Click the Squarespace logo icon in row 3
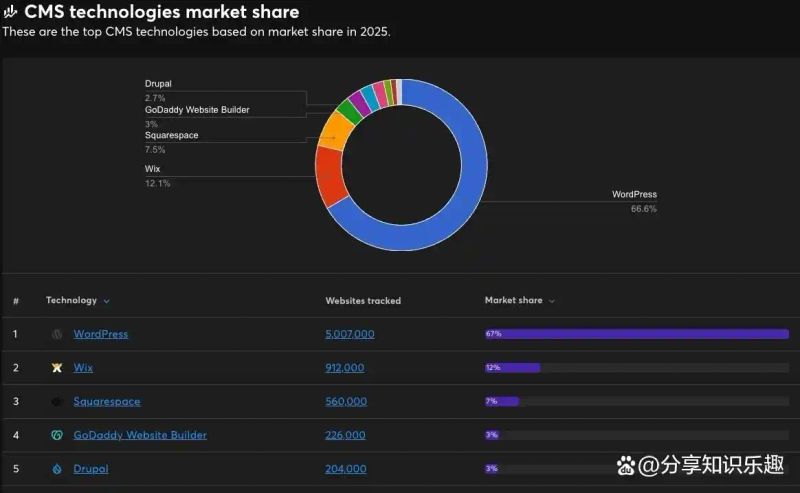 click(57, 402)
